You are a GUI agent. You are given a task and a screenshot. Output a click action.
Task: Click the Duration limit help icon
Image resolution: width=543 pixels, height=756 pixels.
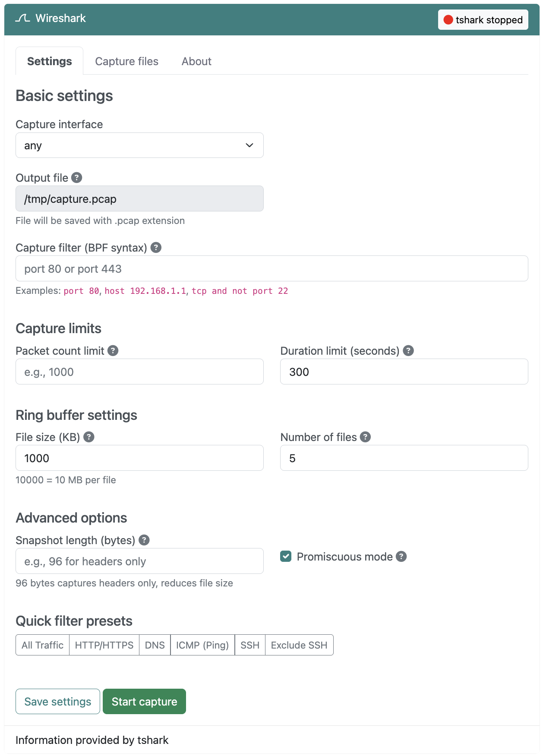coord(408,351)
